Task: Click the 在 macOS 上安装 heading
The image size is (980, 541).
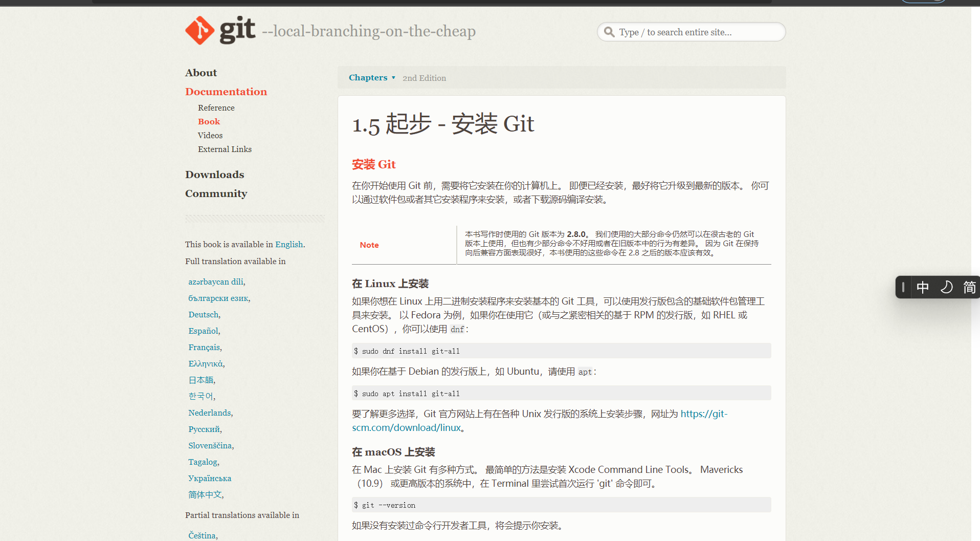Action: click(393, 452)
